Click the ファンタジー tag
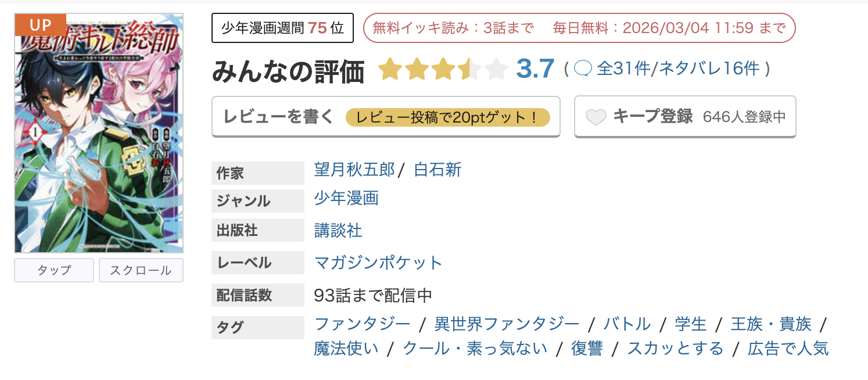 coord(362,324)
